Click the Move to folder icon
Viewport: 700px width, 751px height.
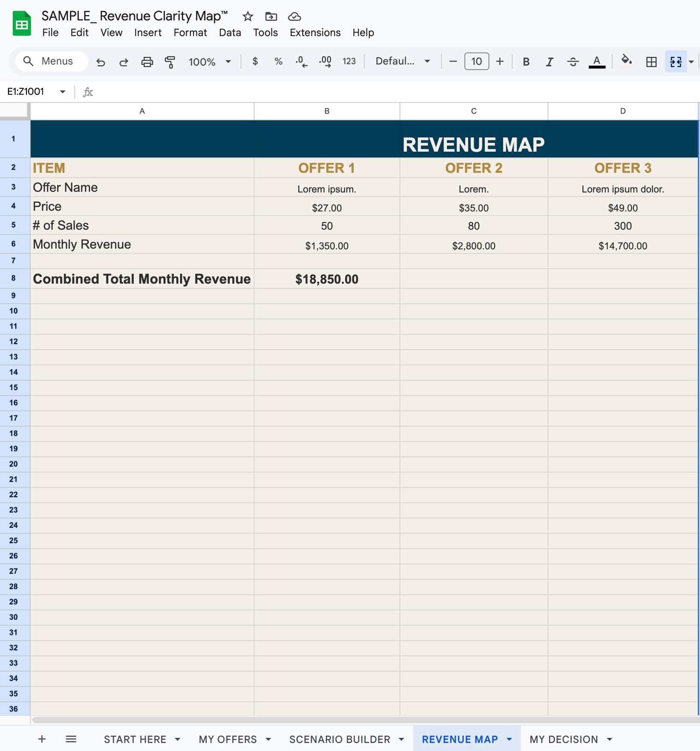[271, 17]
